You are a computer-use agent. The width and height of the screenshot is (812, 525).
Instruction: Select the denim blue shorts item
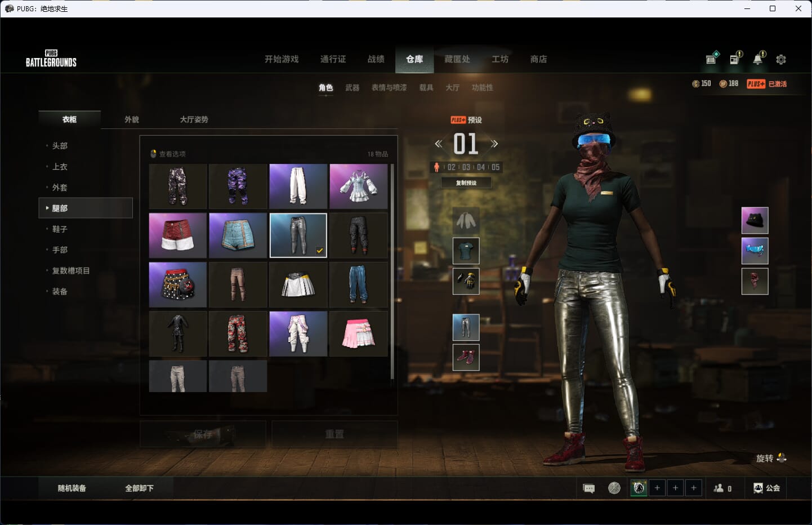[x=238, y=235]
